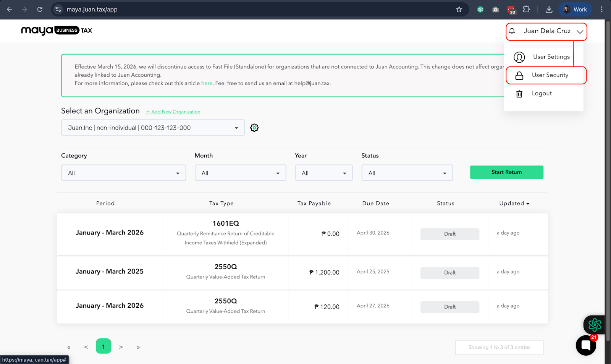Open site info icon in address bar
The image size is (611, 364).
58,10
